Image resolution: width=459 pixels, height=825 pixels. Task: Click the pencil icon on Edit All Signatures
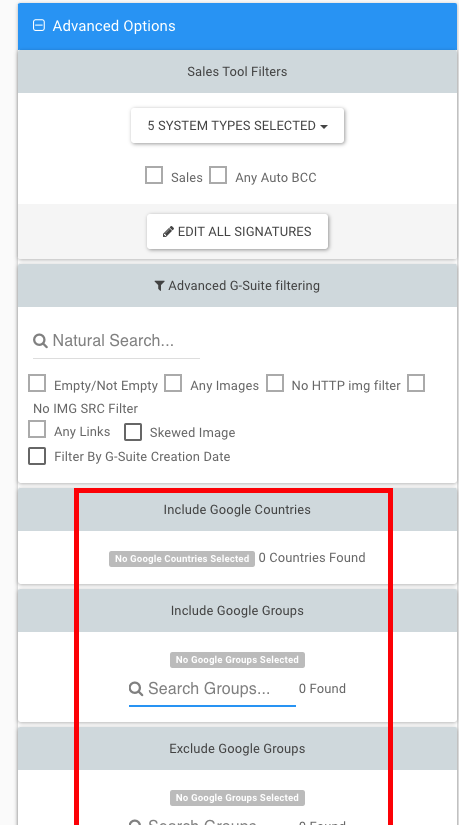168,232
